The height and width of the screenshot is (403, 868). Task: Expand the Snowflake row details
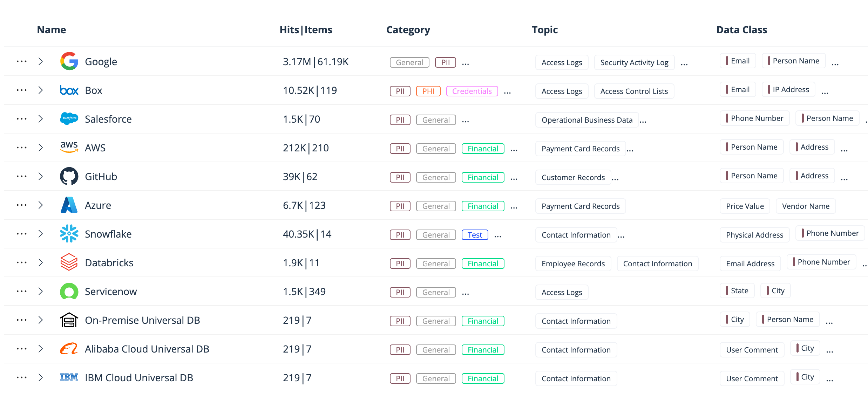point(41,234)
